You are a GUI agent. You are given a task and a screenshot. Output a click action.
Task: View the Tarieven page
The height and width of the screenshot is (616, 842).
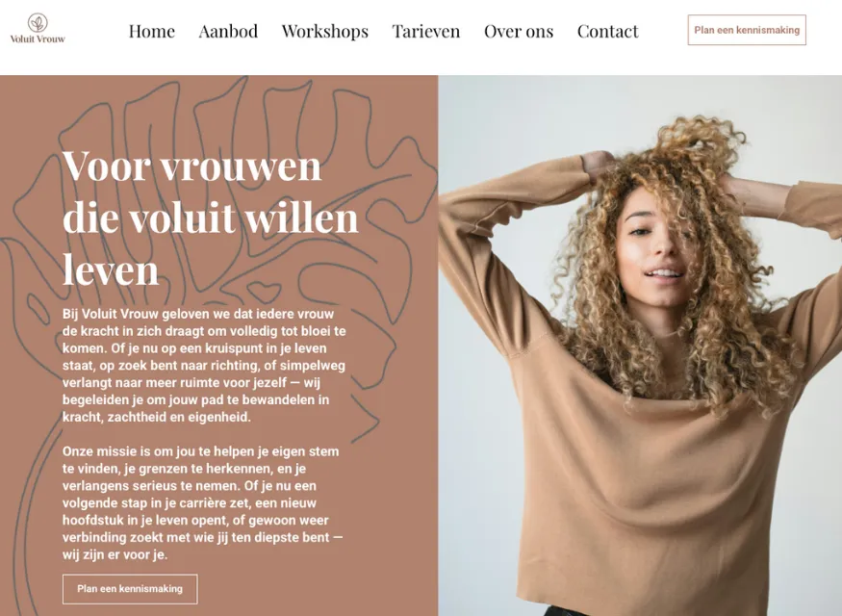pos(426,31)
